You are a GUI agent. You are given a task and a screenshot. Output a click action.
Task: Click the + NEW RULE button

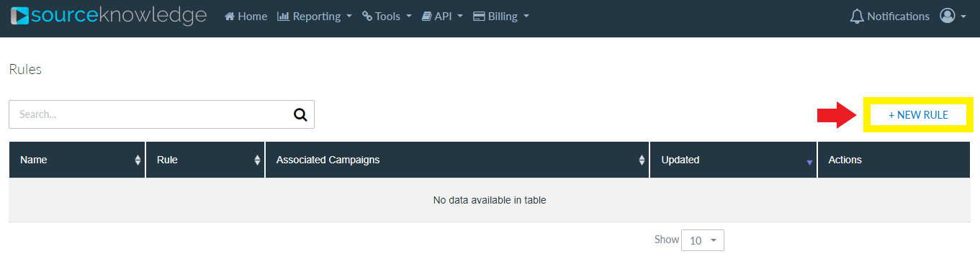918,114
